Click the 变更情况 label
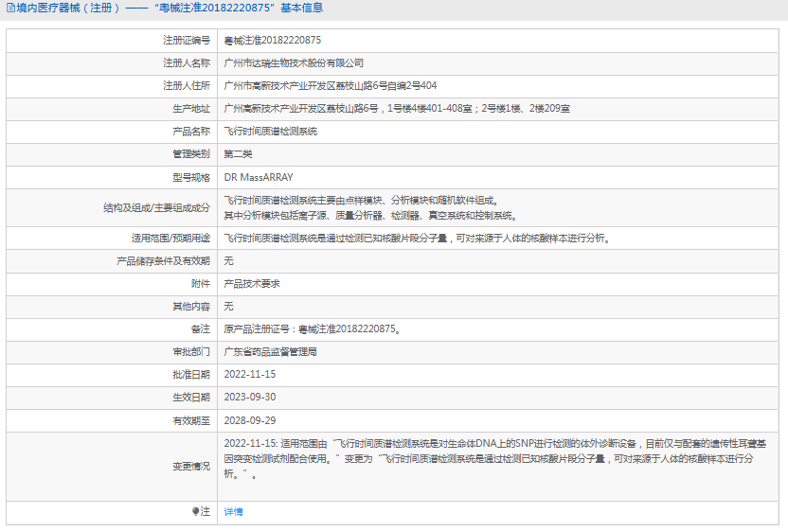Image resolution: width=788 pixels, height=532 pixels. coord(191,467)
